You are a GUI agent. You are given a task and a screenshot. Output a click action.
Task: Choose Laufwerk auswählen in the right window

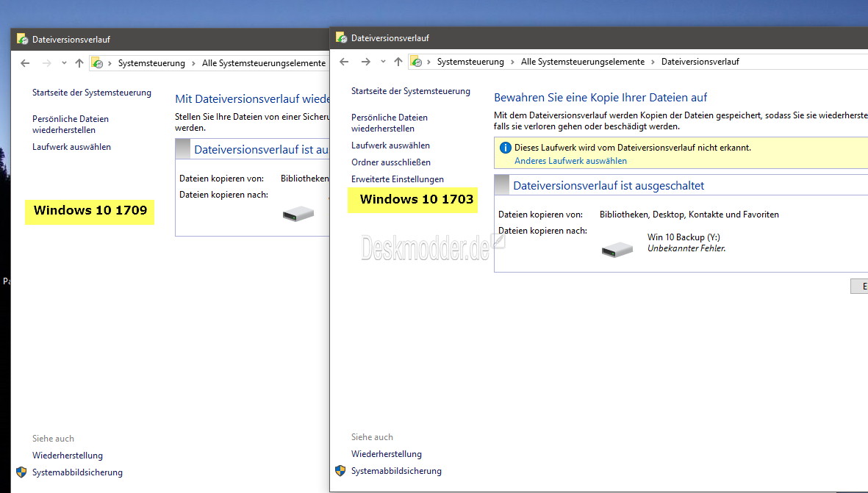(390, 145)
